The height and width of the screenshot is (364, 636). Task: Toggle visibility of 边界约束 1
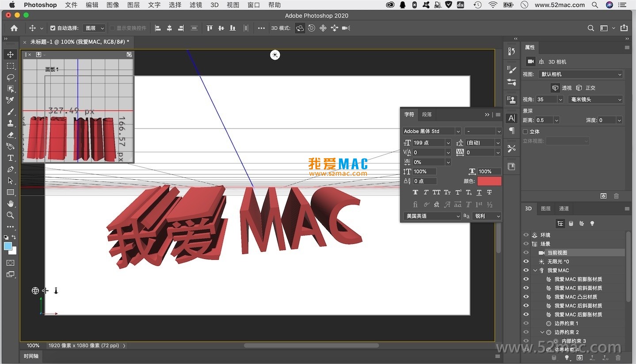point(526,323)
